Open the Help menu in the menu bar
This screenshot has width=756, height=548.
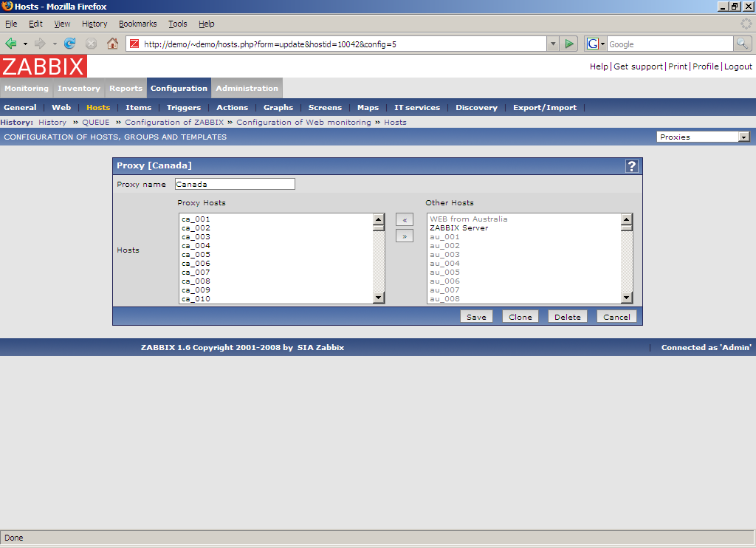pos(207,24)
